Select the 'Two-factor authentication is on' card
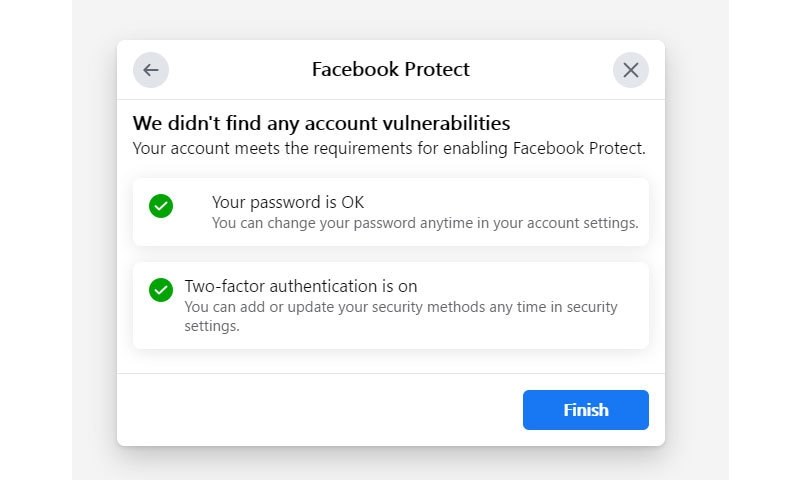The height and width of the screenshot is (480, 800). pyautogui.click(x=391, y=306)
